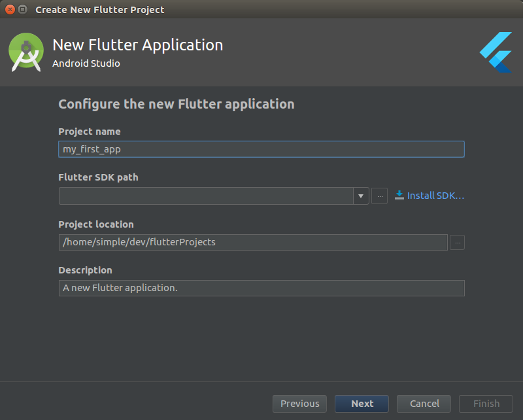
Task: Open SDK path suggestions with the arrow
Action: click(361, 195)
